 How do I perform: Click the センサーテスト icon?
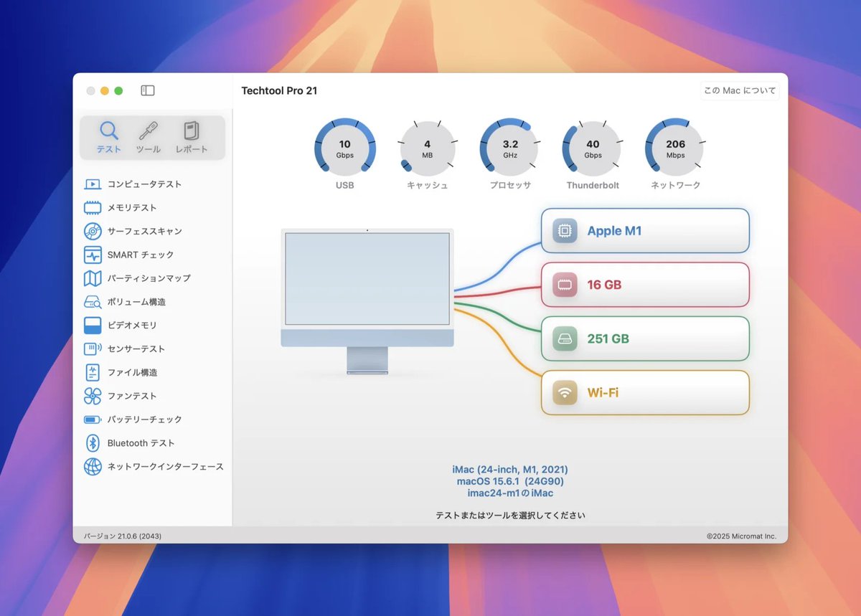tap(93, 349)
